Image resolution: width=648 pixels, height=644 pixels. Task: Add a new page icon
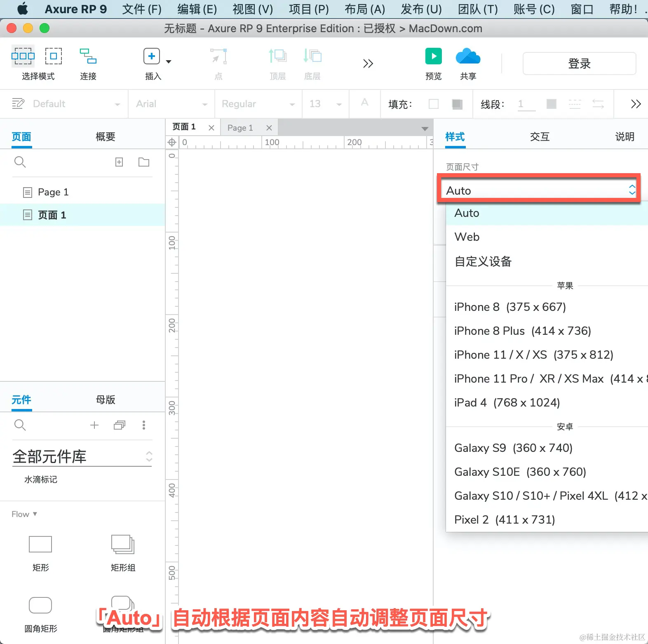click(119, 162)
